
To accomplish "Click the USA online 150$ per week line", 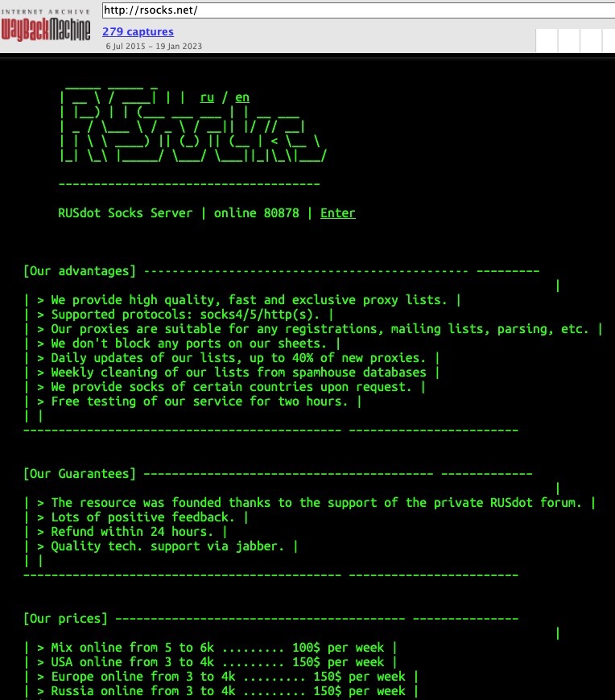I will [217, 661].
